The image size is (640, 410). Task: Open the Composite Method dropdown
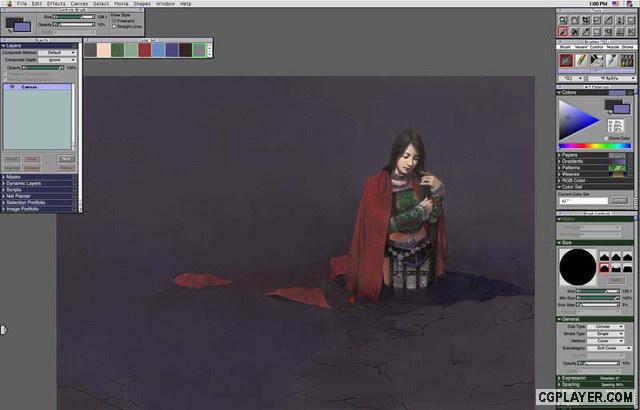coord(57,53)
